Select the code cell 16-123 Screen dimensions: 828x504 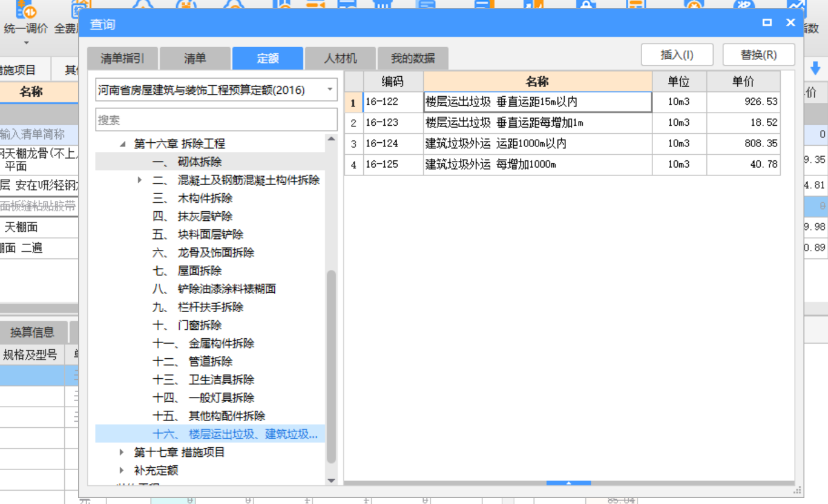tap(393, 123)
